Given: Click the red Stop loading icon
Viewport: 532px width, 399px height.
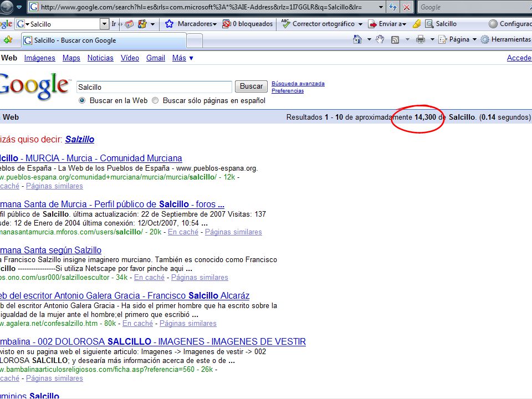Looking at the screenshot, I should pos(406,7).
